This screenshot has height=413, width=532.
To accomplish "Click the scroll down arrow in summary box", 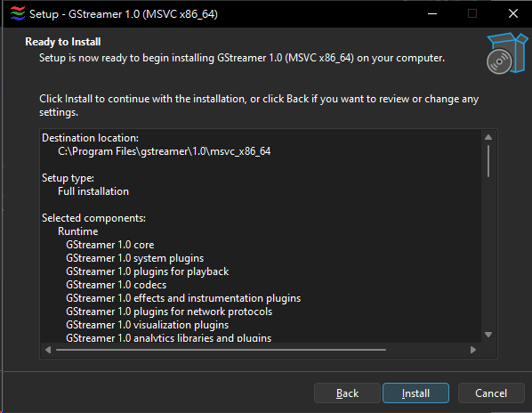I will [x=488, y=335].
